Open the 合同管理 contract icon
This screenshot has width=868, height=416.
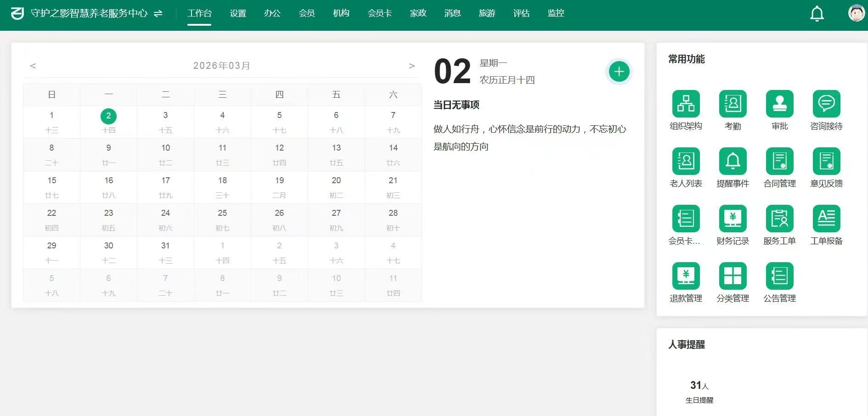(779, 161)
